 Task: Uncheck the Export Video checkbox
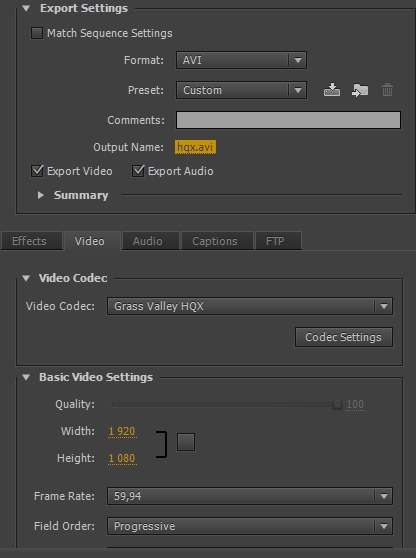point(37,171)
